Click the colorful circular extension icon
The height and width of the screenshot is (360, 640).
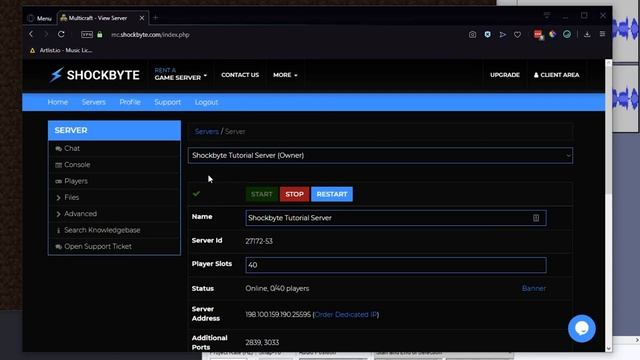(552, 35)
